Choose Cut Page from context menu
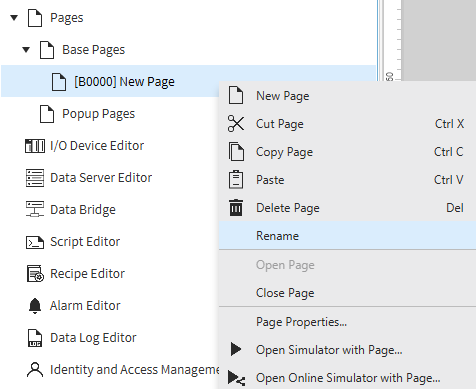This screenshot has width=476, height=389. pos(347,124)
